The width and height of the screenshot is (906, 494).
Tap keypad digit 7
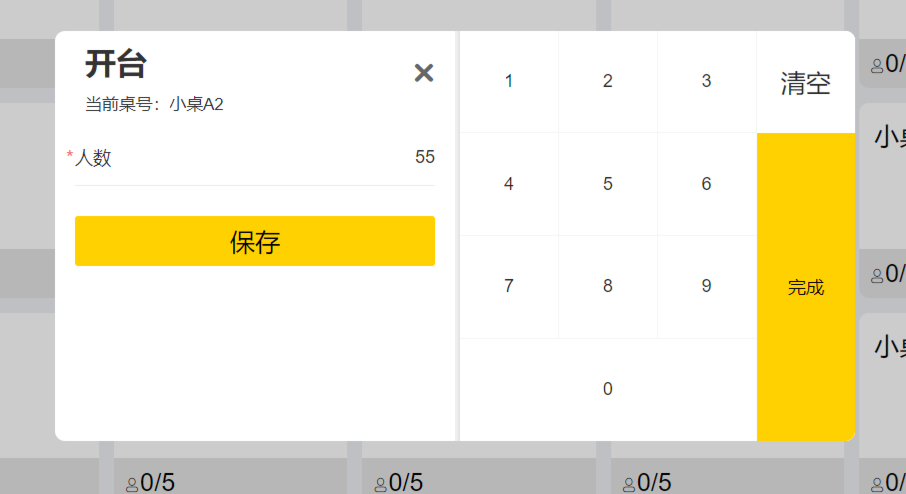tap(509, 287)
